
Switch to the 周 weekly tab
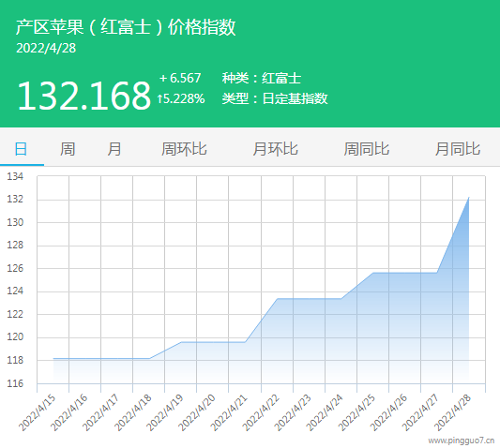point(68,149)
